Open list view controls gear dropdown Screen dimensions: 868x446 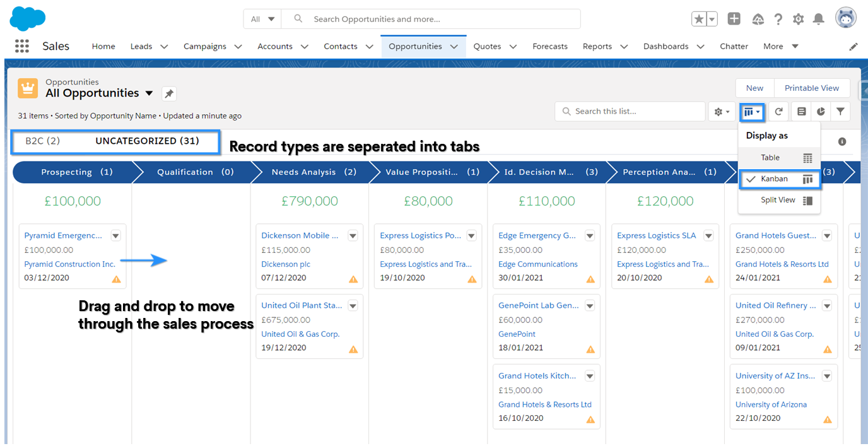coord(722,112)
